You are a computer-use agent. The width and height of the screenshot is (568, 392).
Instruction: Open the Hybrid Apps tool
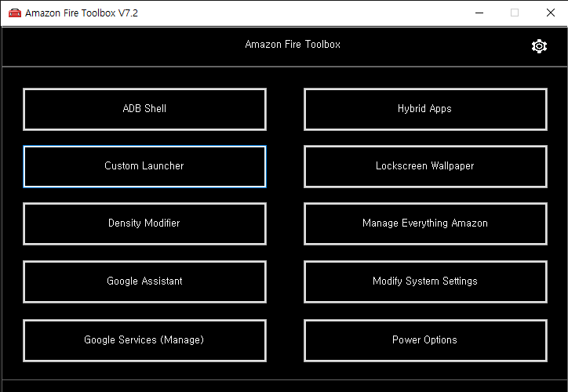[425, 109]
